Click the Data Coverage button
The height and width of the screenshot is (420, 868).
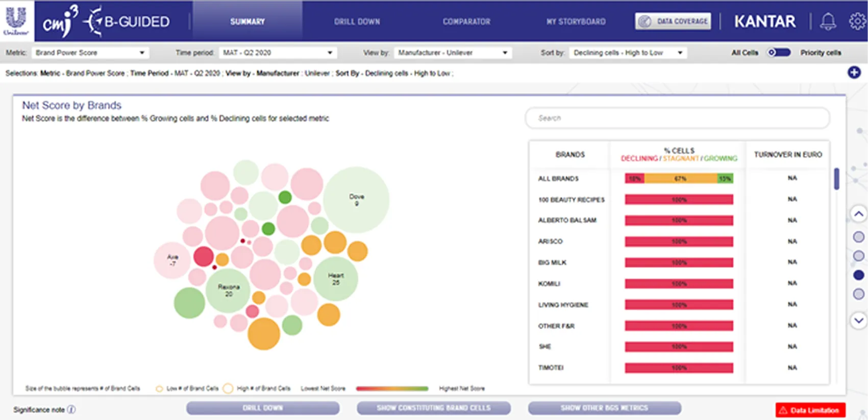coord(673,21)
